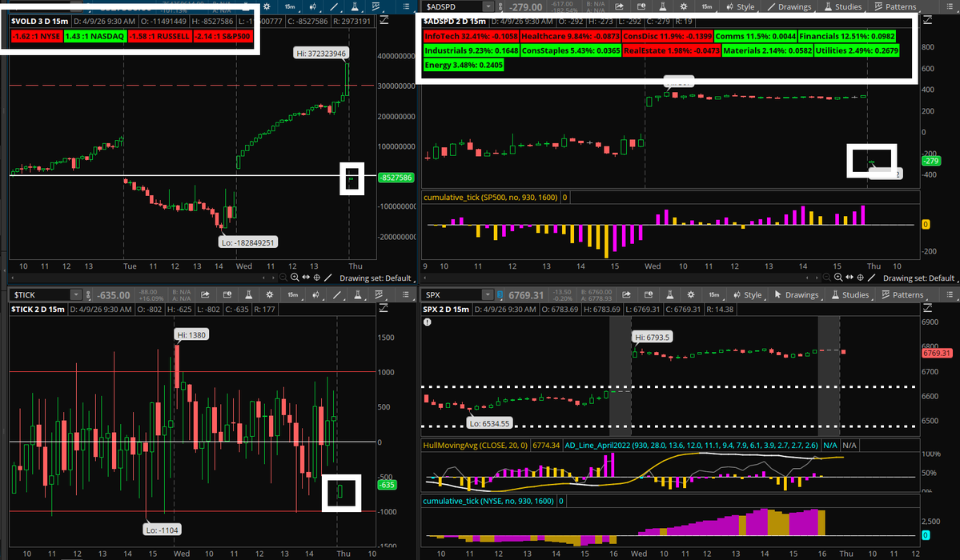Expand the SPX symbol dropdown arrow

[488, 295]
